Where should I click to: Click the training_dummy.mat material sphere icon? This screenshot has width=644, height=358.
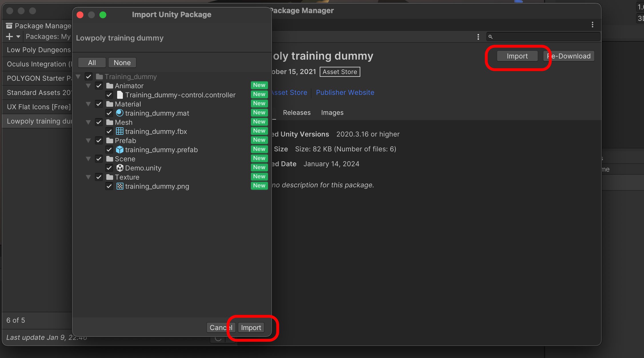120,113
